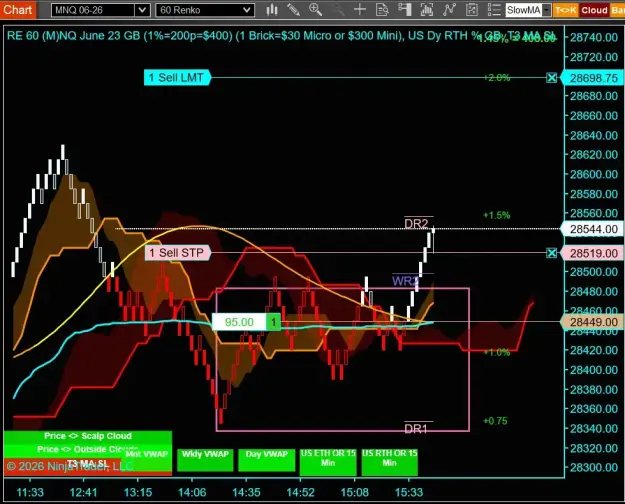The image size is (625, 504).
Task: Click the DR1 level label
Action: [416, 429]
